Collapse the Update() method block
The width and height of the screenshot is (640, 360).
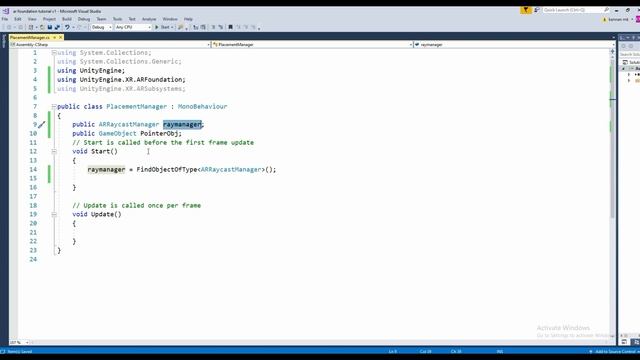(54, 214)
